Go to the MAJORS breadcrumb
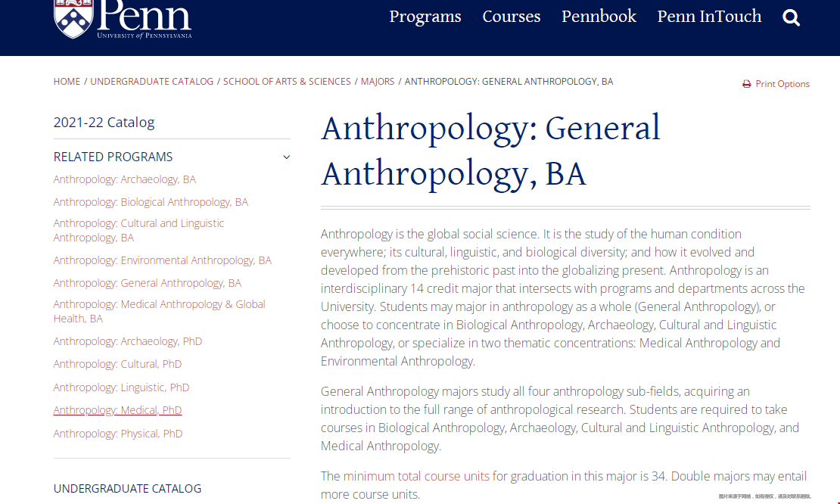Viewport: 840px width, 504px height. pyautogui.click(x=378, y=82)
